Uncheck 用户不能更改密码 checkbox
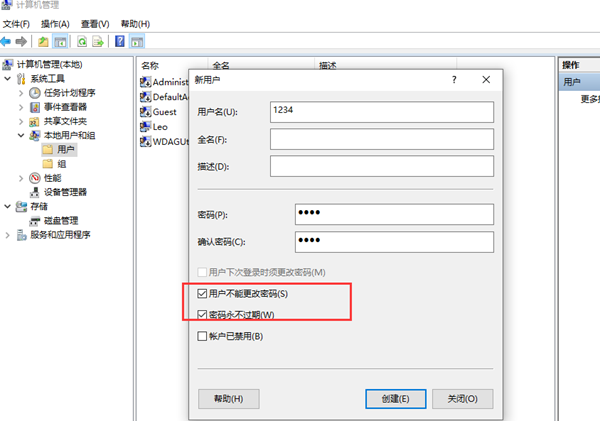The height and width of the screenshot is (421, 600). (202, 295)
